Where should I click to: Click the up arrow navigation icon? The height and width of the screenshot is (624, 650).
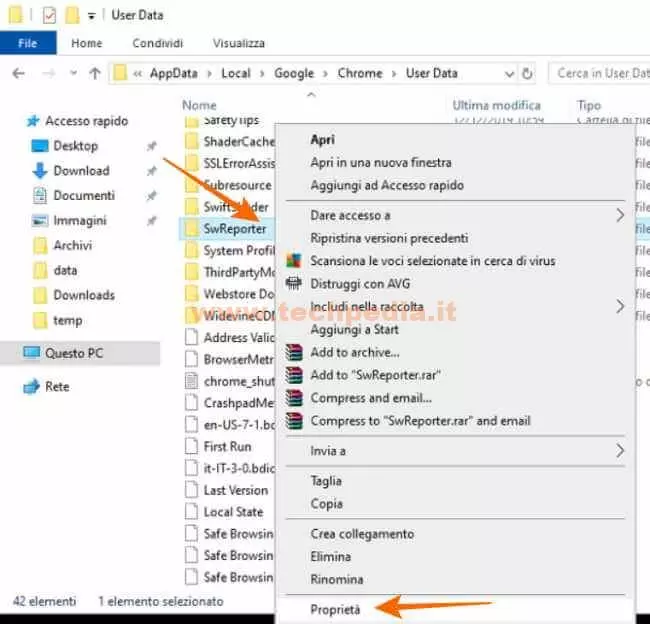pos(95,73)
